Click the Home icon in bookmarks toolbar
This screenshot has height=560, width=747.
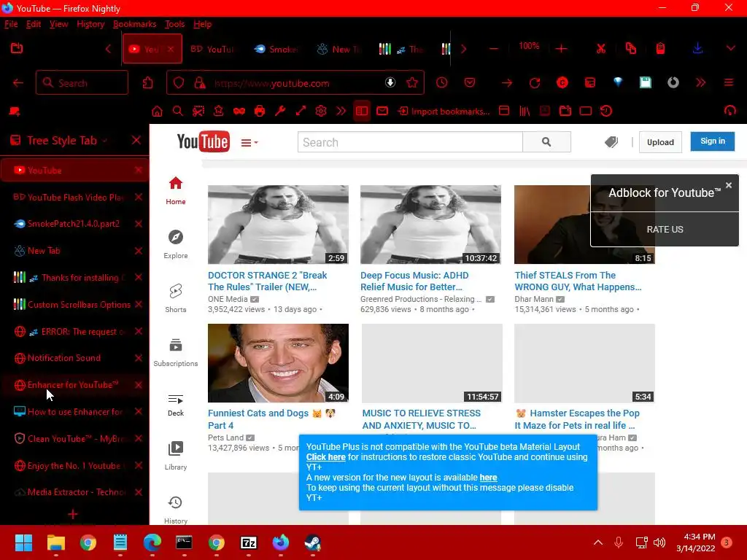pyautogui.click(x=157, y=111)
